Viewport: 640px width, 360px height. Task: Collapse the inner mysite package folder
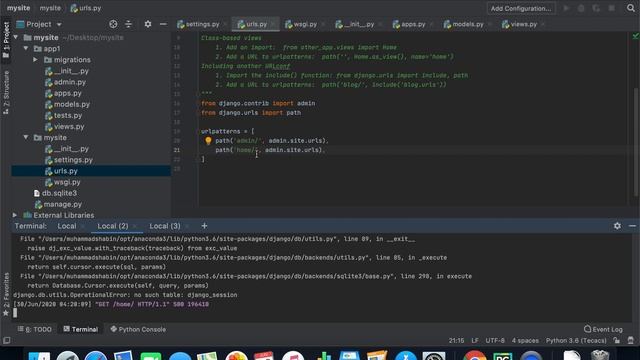26,138
